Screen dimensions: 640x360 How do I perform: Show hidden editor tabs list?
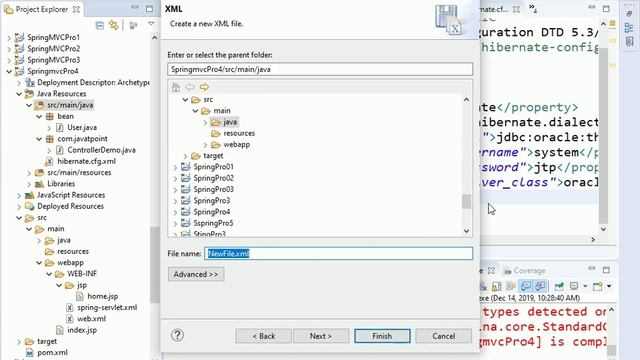533,9
